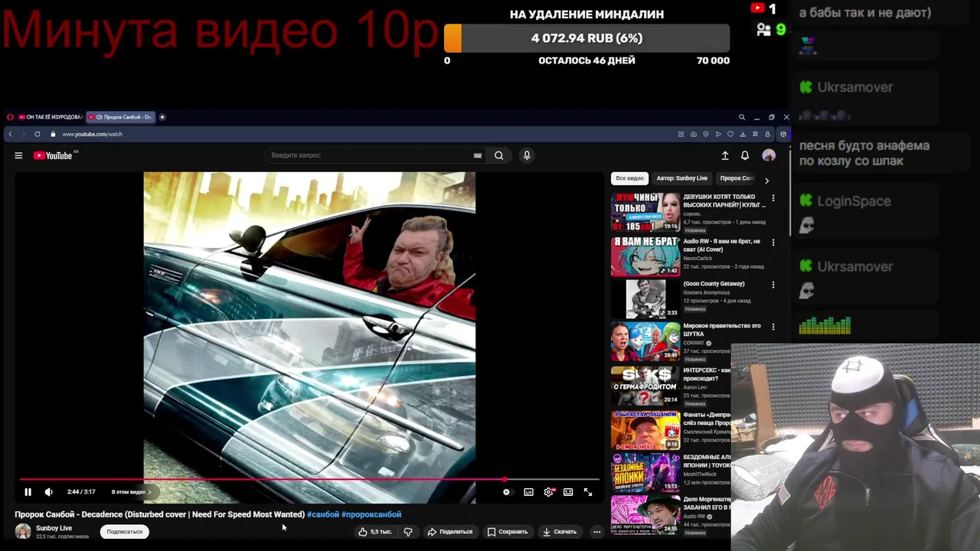Screen dimensions: 980x551
Task: Open the account avatar menu
Action: (769, 155)
